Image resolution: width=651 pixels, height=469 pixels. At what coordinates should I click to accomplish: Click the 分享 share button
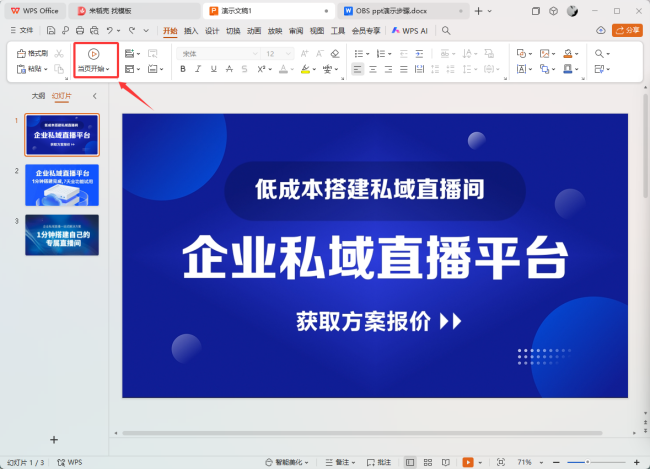coord(629,31)
